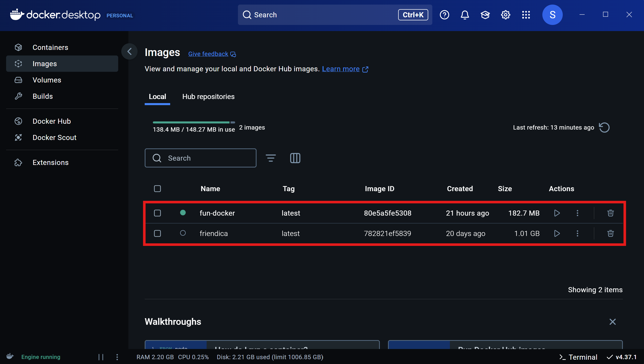The width and height of the screenshot is (644, 364).
Task: Refresh the images list
Action: click(x=604, y=128)
